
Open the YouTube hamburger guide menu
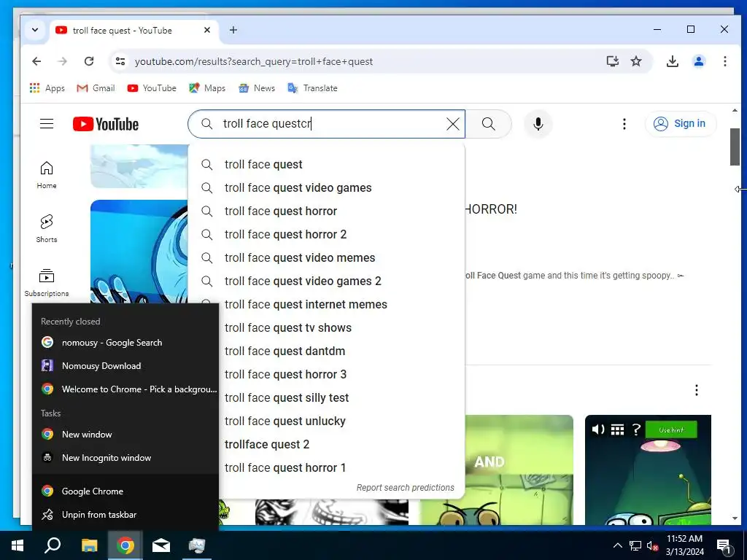click(x=47, y=124)
